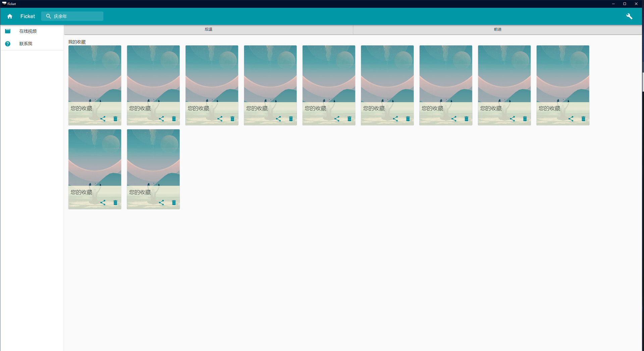Delete the second card in bottom row

[x=174, y=203]
